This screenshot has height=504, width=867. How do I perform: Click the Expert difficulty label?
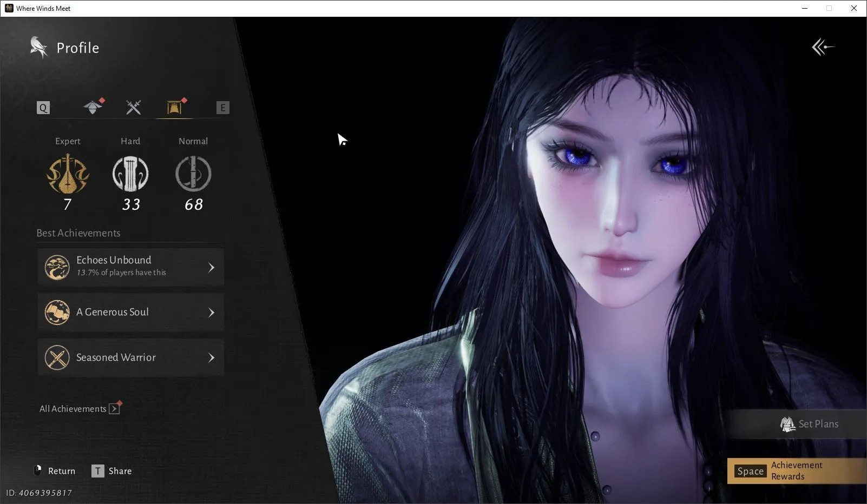pyautogui.click(x=68, y=141)
